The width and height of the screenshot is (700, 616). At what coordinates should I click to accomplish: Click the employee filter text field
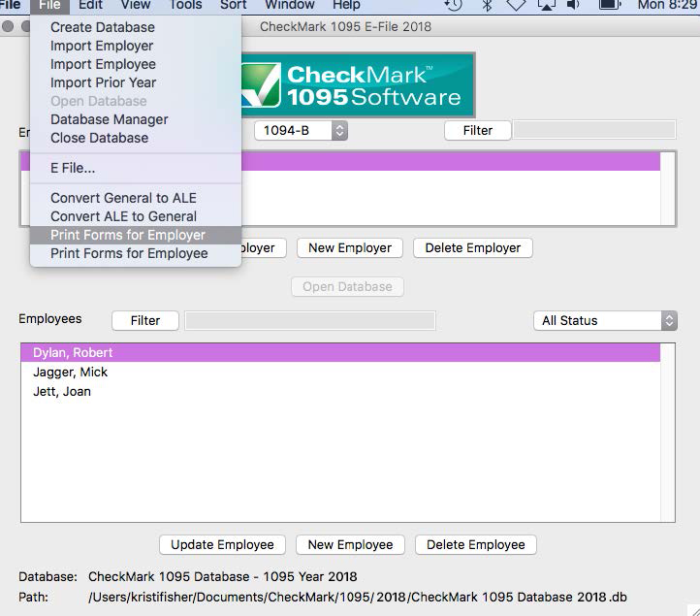point(310,320)
